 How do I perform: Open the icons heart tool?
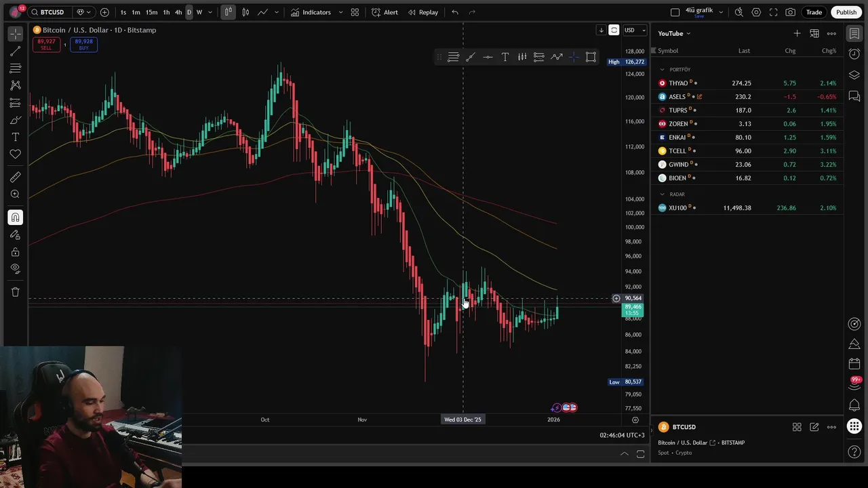click(15, 155)
